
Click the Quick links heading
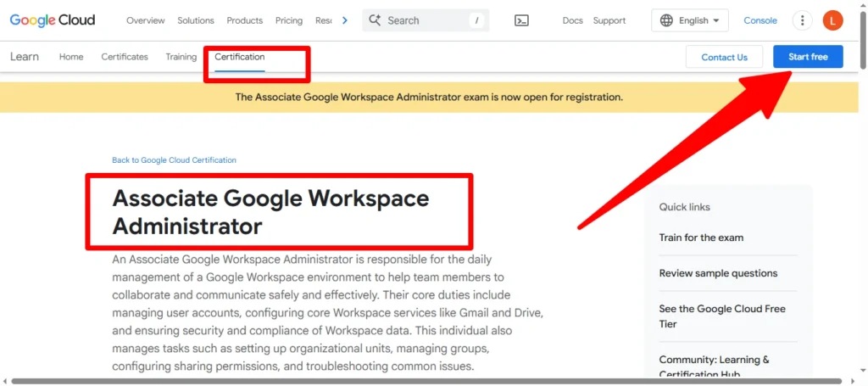pyautogui.click(x=684, y=207)
